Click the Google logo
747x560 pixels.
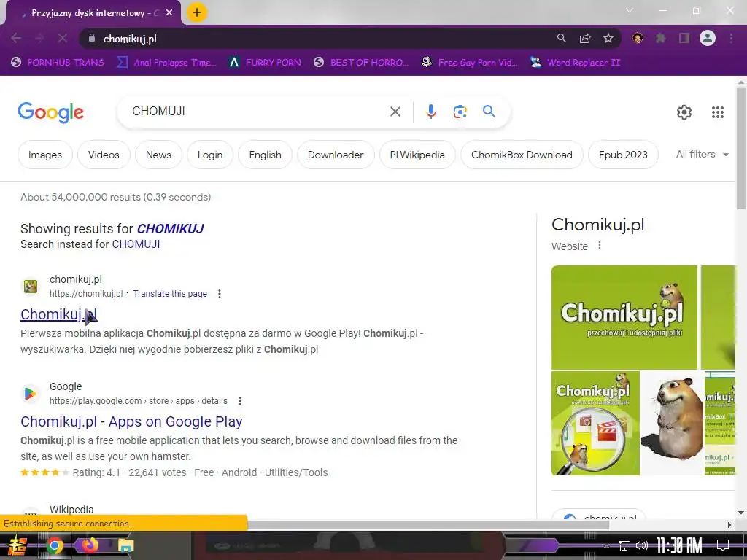click(50, 112)
